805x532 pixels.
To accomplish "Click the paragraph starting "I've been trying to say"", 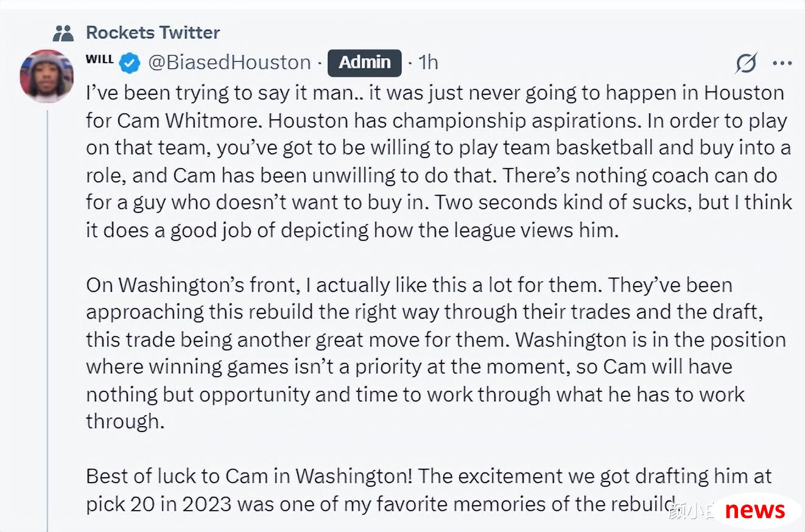I will [x=438, y=161].
